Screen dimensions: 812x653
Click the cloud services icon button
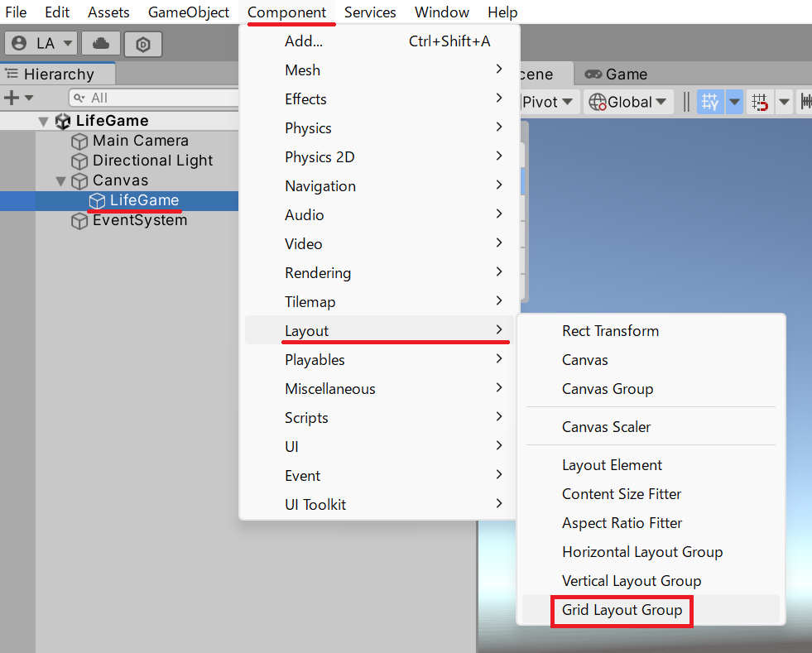pos(100,44)
